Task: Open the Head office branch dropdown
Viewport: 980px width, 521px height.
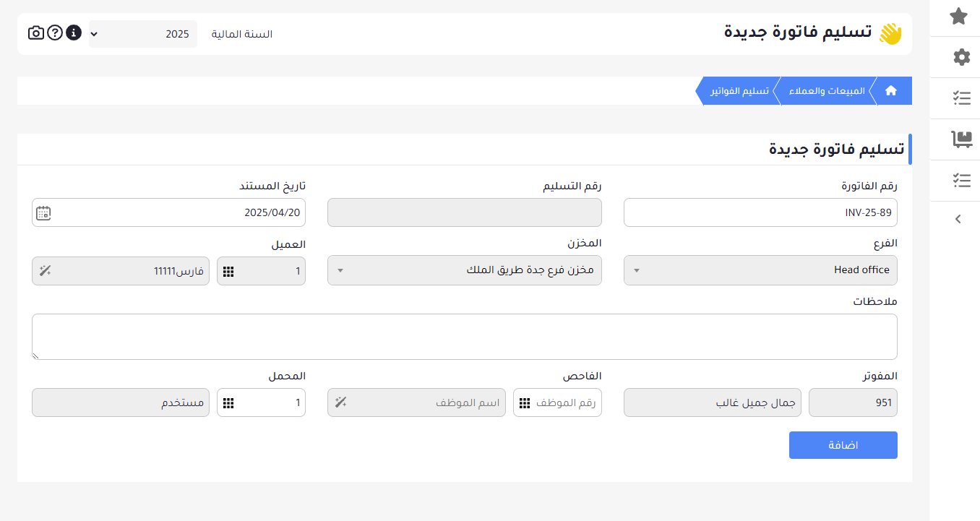Action: point(760,270)
